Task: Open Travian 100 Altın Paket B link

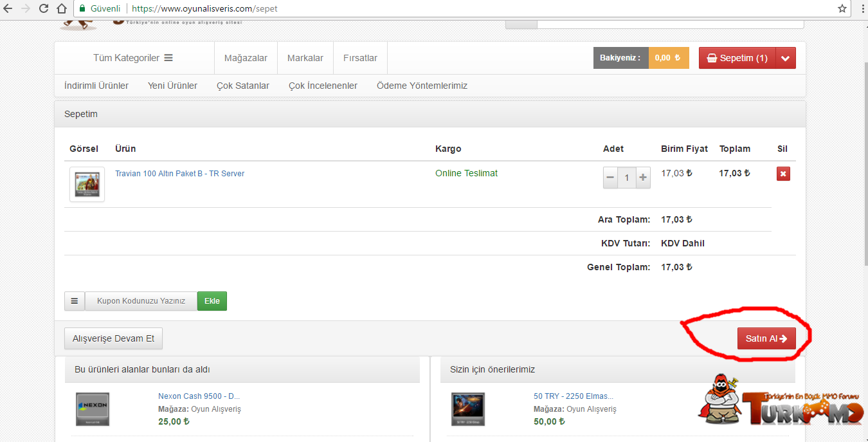Action: pos(179,174)
